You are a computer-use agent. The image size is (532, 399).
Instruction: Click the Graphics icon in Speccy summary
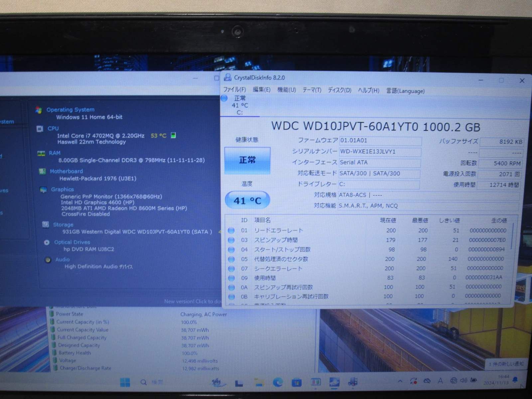pyautogui.click(x=44, y=190)
